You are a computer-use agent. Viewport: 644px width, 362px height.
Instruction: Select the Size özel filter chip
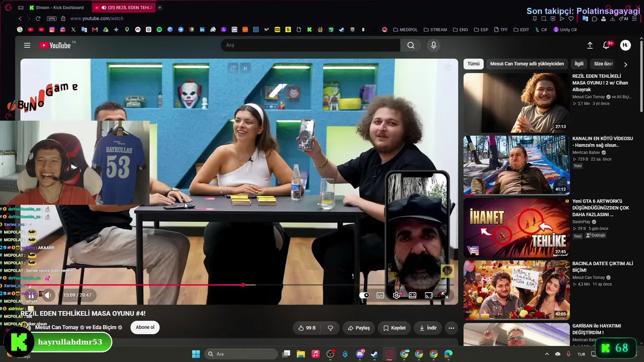click(603, 64)
